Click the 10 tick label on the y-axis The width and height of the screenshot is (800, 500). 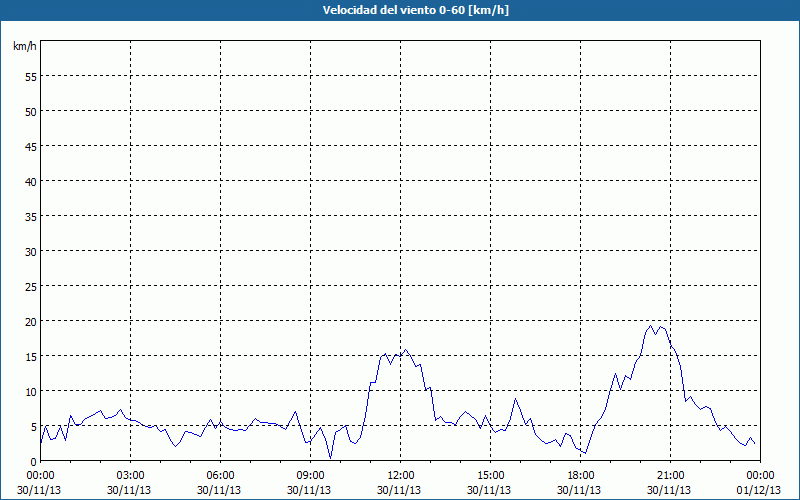pos(31,392)
